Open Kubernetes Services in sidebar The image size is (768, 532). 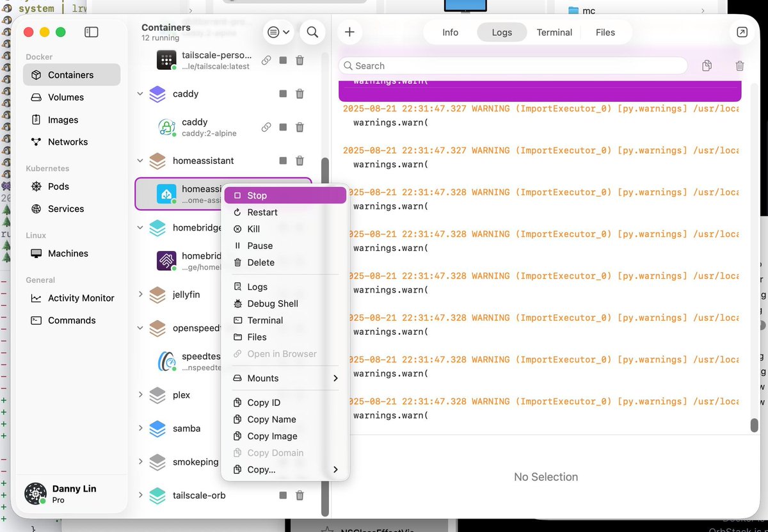pyautogui.click(x=72, y=209)
